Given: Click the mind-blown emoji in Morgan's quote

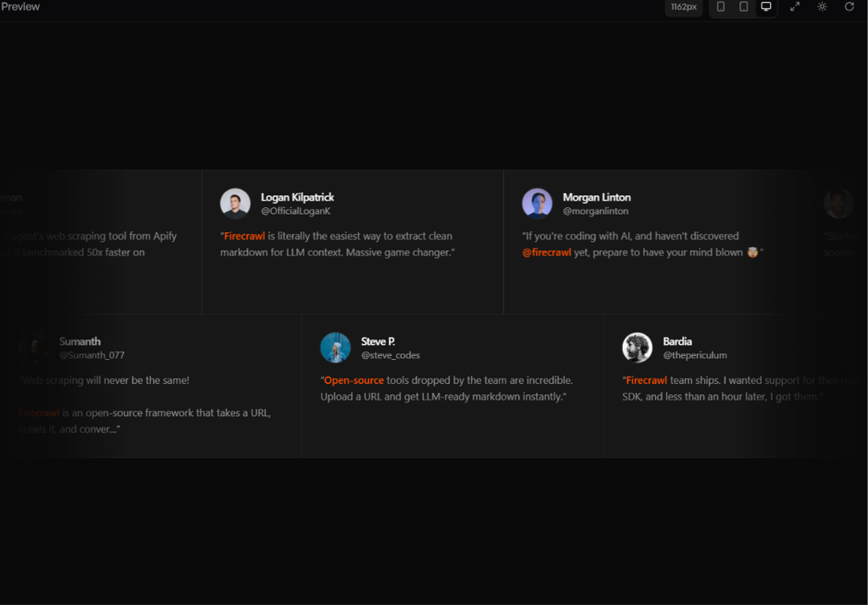Looking at the screenshot, I should pyautogui.click(x=752, y=252).
